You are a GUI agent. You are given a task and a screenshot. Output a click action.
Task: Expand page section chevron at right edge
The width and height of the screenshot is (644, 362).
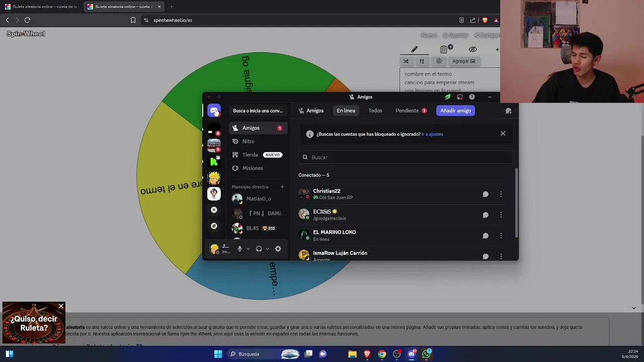coord(633,308)
